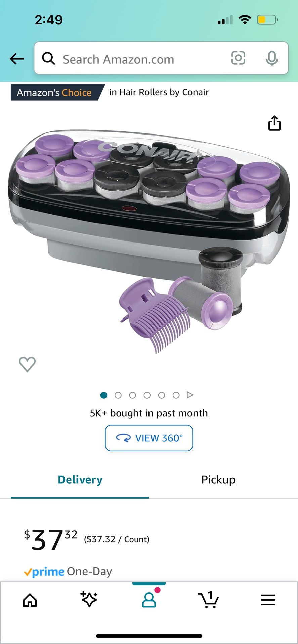Add item to wishlist with heart icon
This screenshot has height=644, width=298.
(27, 364)
